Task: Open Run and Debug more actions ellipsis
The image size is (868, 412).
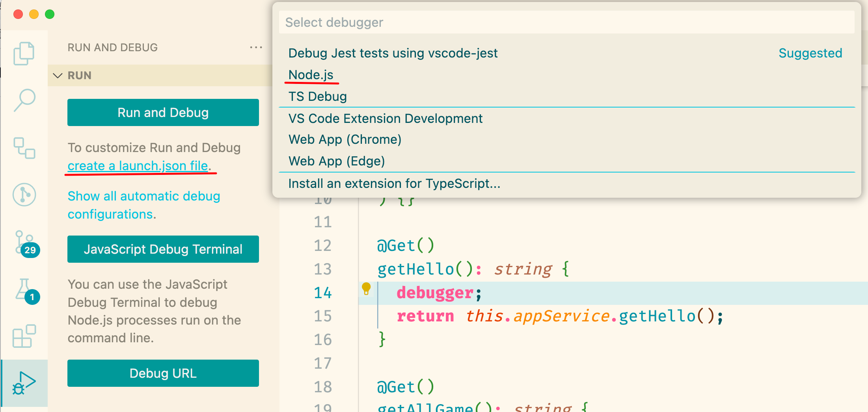Action: tap(256, 47)
